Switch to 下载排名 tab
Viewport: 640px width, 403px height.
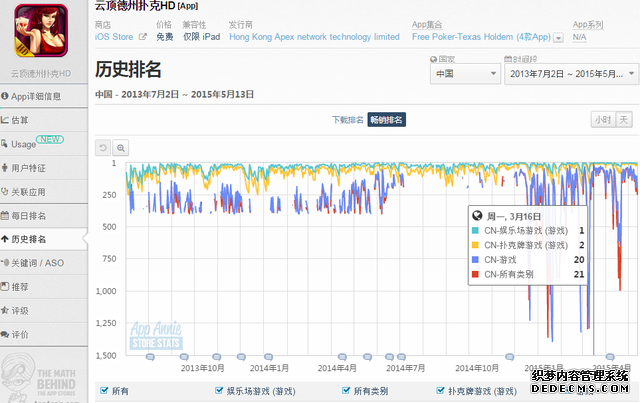(x=347, y=120)
